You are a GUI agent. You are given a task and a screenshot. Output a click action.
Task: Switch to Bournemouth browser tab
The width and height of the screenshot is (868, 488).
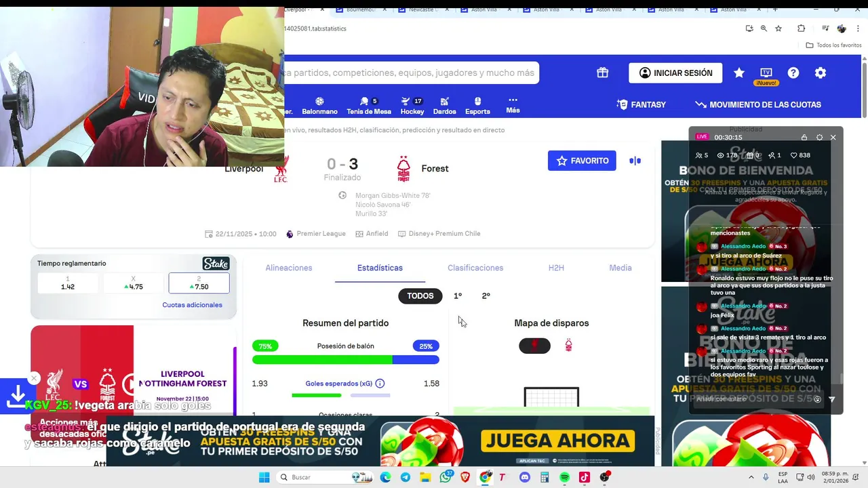click(361, 9)
